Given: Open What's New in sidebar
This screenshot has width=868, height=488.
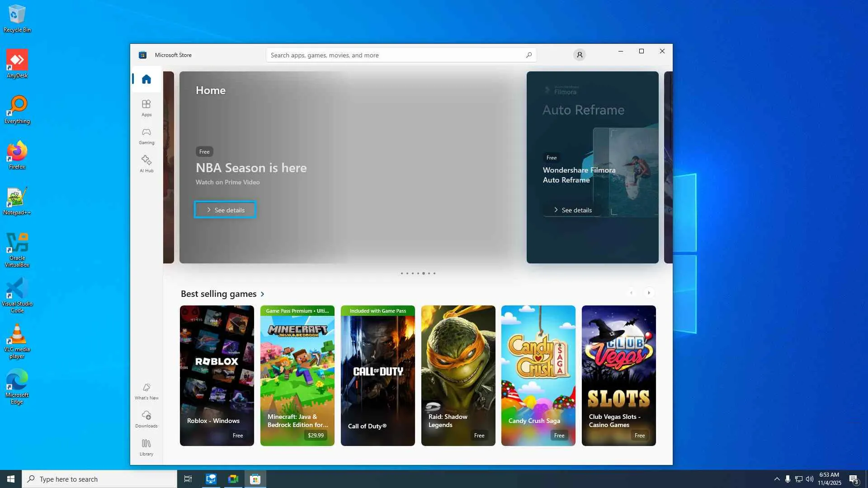Looking at the screenshot, I should point(146,391).
